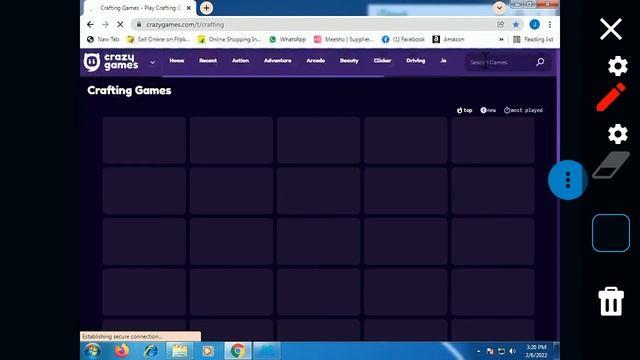Image resolution: width=640 pixels, height=360 pixels.
Task: Show hidden tray icons arrow
Action: (x=478, y=351)
